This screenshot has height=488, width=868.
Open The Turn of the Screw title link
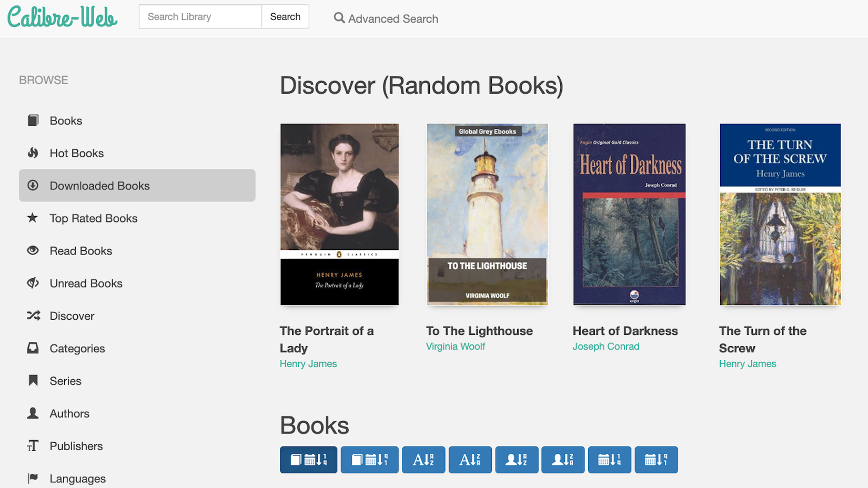tap(763, 339)
